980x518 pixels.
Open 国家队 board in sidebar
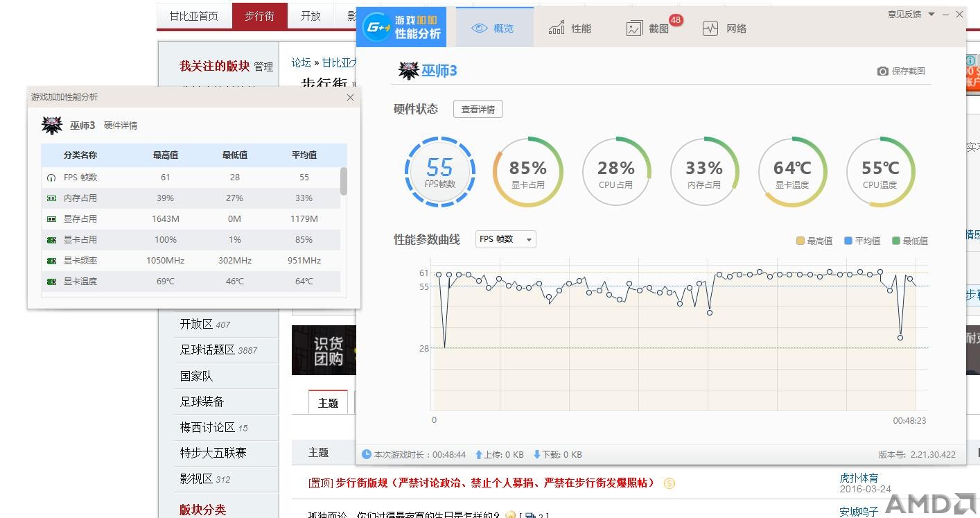pyautogui.click(x=196, y=376)
